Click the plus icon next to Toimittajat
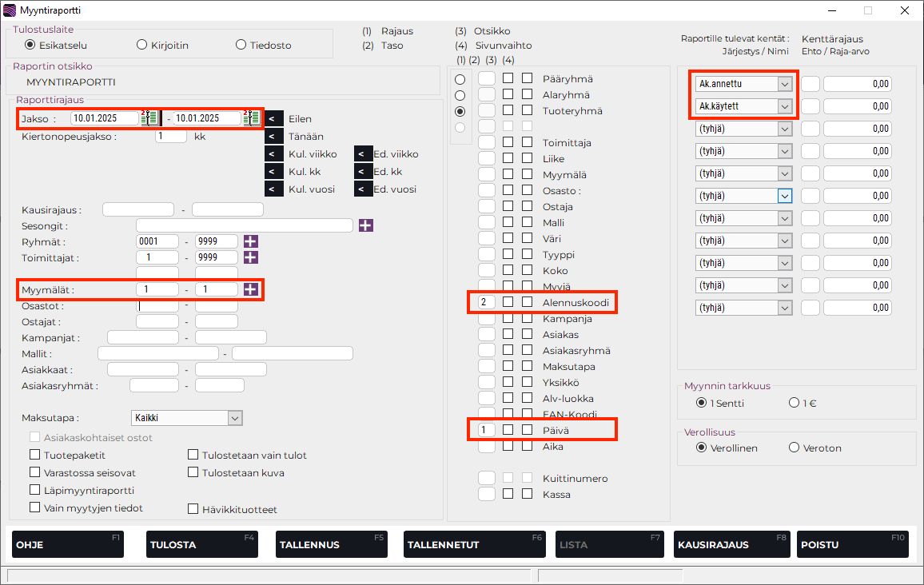Viewport: 924px width, 585px height. (x=251, y=257)
